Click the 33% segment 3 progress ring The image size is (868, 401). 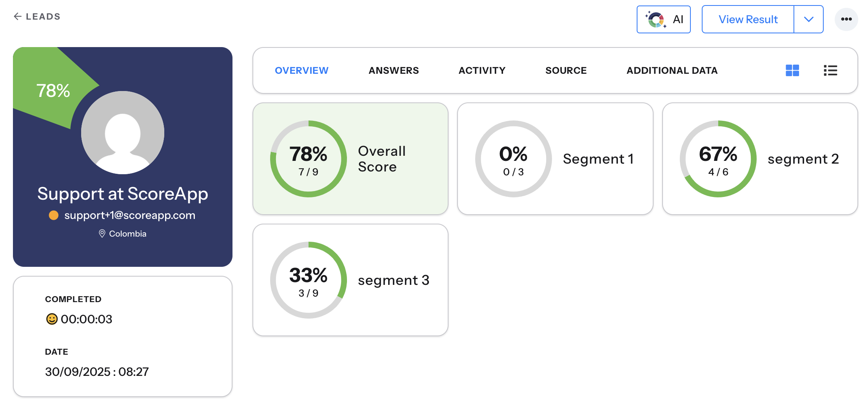tap(309, 280)
